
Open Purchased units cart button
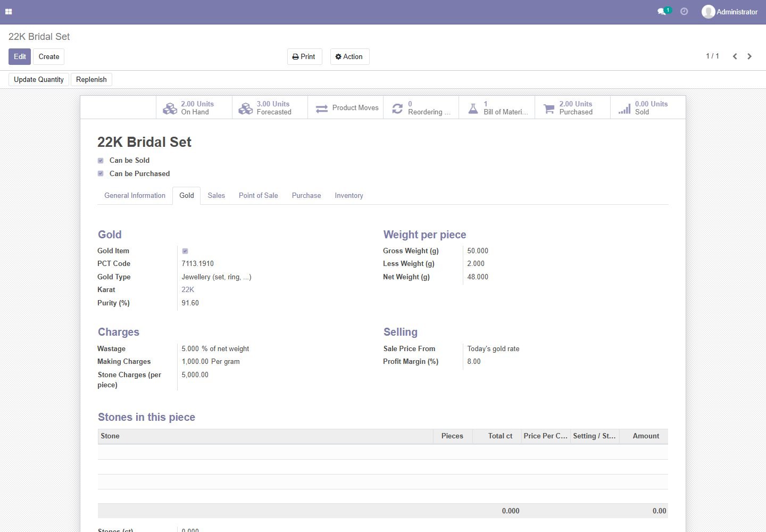(x=572, y=107)
